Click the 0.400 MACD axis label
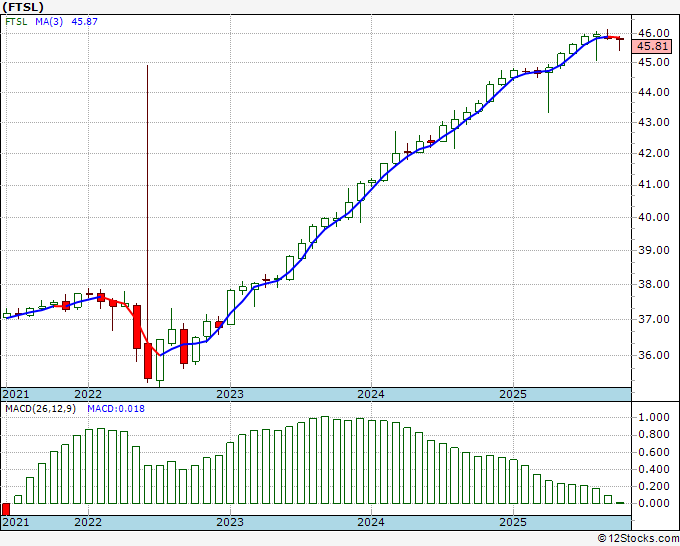680x546 pixels. pyautogui.click(x=654, y=469)
